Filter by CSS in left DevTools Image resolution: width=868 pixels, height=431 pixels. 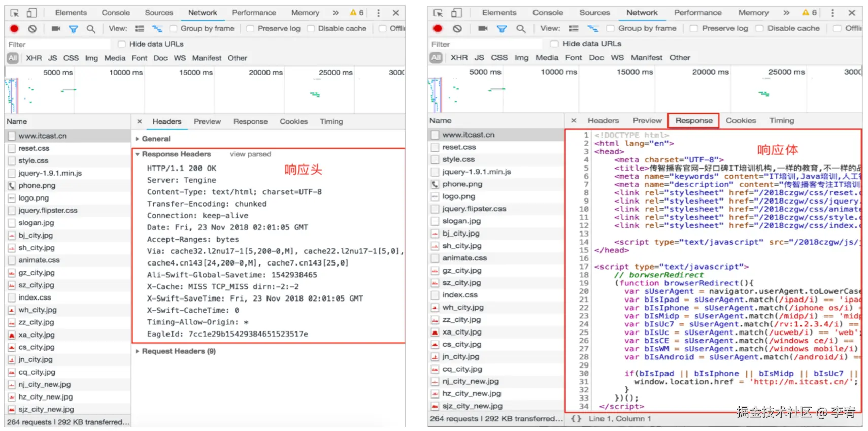[71, 58]
